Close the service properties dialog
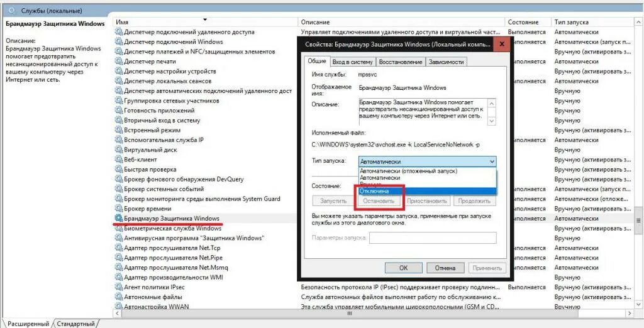Viewport: 644px width, 328px height. click(x=501, y=44)
